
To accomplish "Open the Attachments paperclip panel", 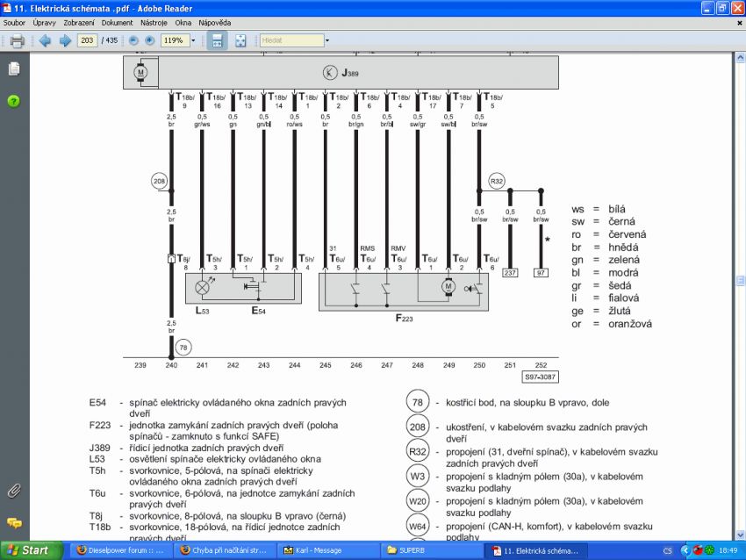I will pos(13,490).
